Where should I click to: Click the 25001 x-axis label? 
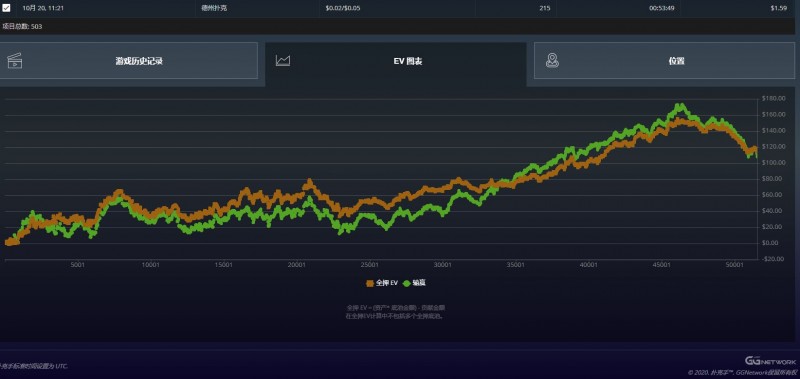click(x=369, y=265)
